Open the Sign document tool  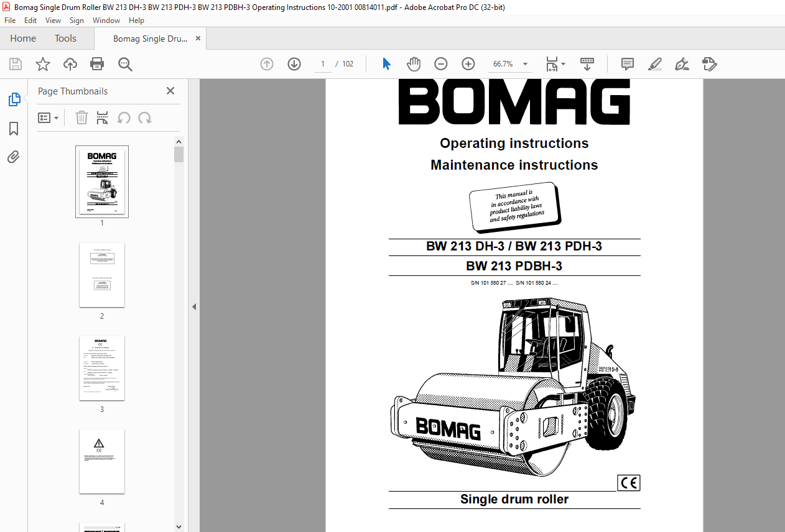click(682, 64)
